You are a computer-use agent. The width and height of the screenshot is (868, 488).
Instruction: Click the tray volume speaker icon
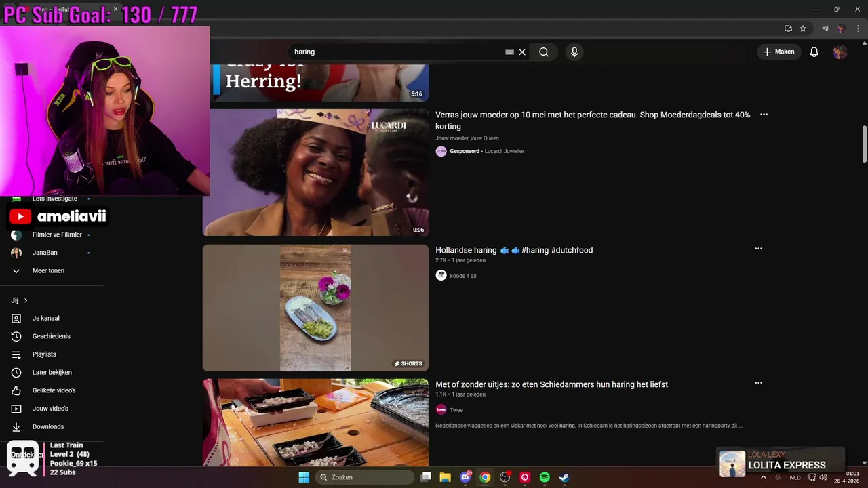[823, 477]
